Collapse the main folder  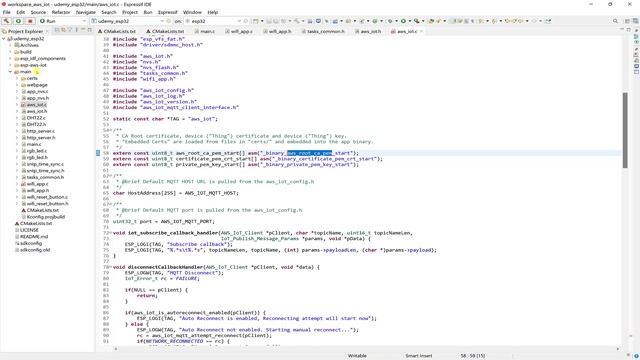[x=10, y=71]
